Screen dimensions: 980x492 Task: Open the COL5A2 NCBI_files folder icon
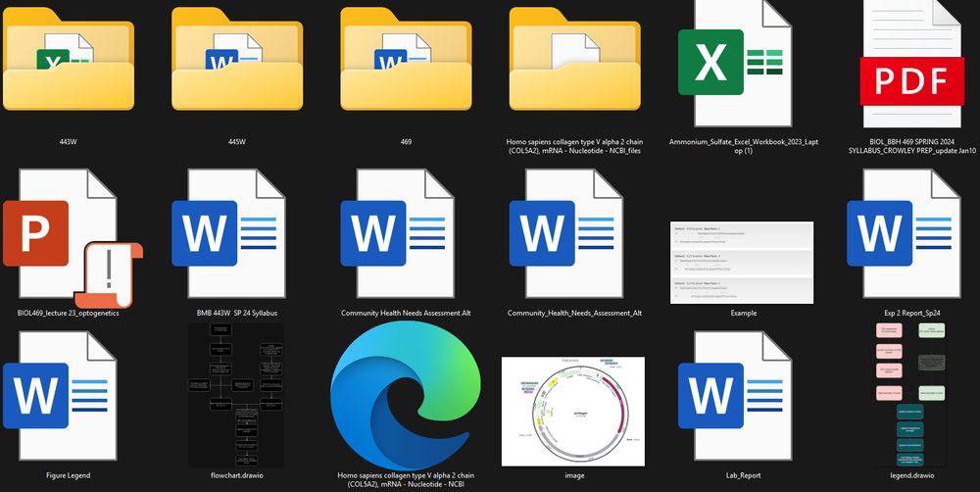pos(574,58)
